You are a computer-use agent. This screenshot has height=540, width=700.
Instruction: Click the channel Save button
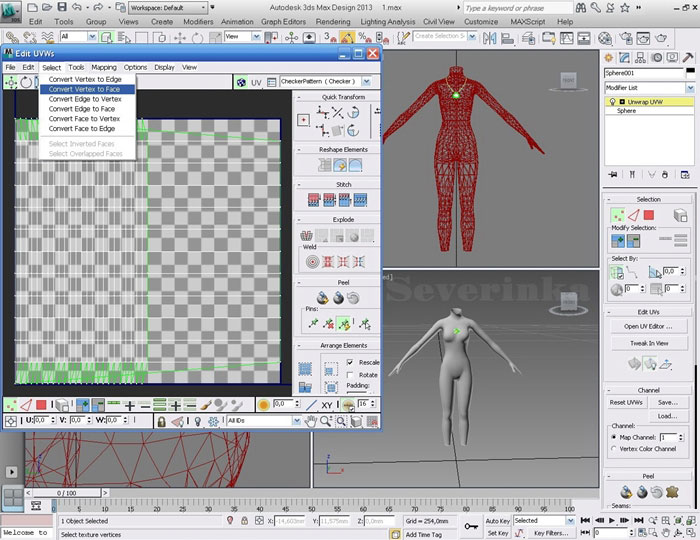point(668,403)
